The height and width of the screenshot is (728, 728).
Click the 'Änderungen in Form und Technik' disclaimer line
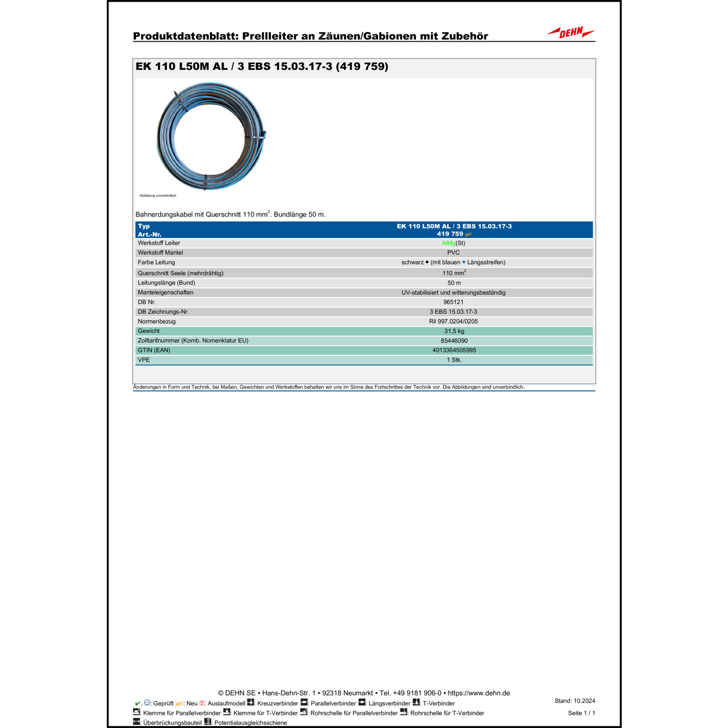pos(329,387)
